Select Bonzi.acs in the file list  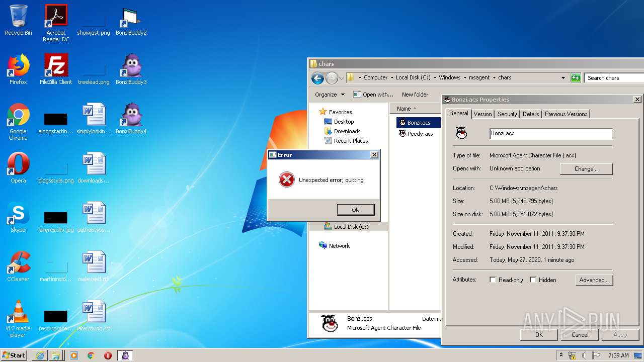418,123
